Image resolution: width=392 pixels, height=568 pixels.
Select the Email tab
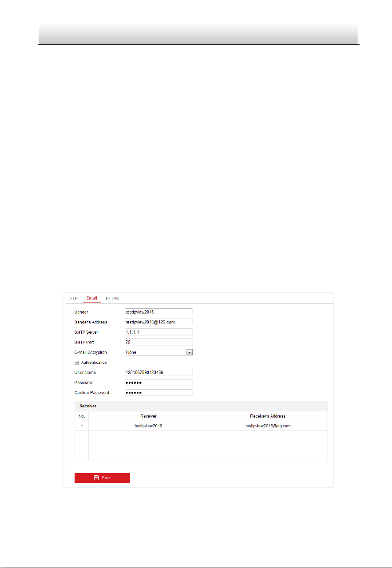(x=92, y=298)
